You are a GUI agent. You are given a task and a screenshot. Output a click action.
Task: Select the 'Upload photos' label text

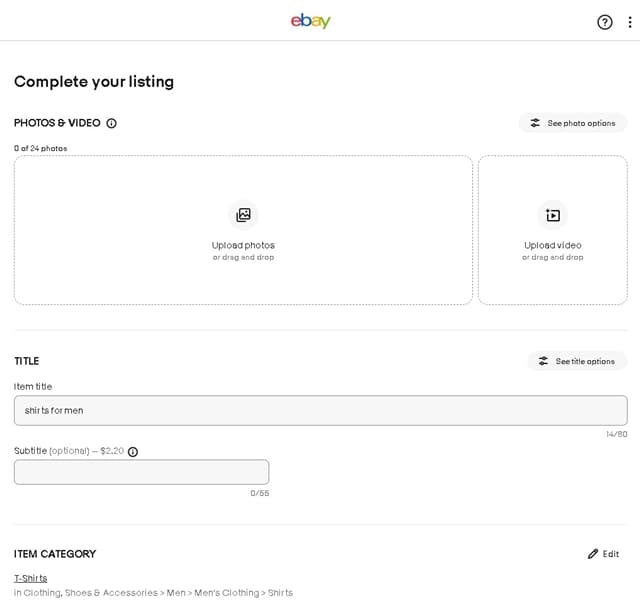[x=243, y=245]
